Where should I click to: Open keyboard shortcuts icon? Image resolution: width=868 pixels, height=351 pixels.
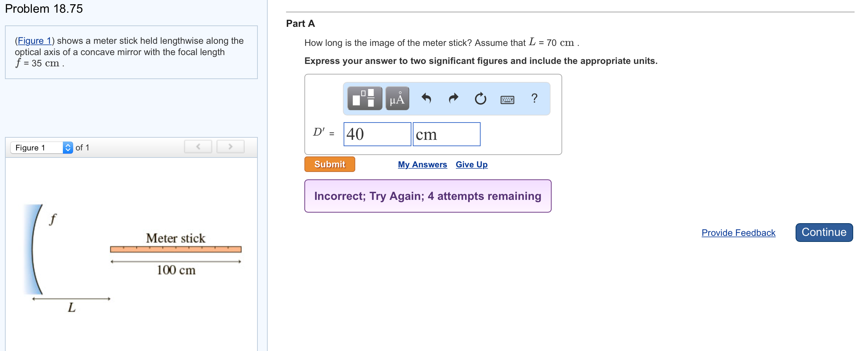tap(507, 100)
